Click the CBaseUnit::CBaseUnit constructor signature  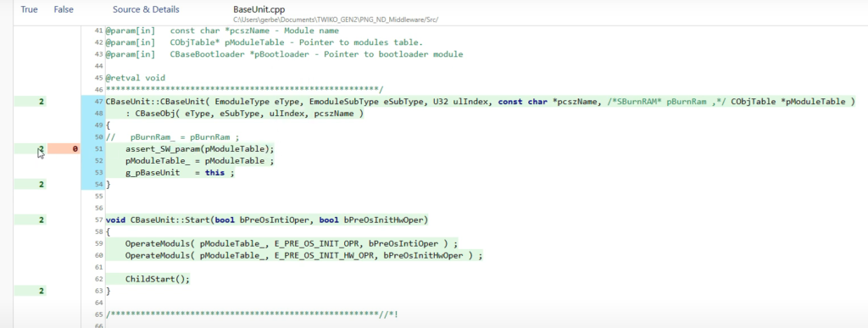click(481, 101)
